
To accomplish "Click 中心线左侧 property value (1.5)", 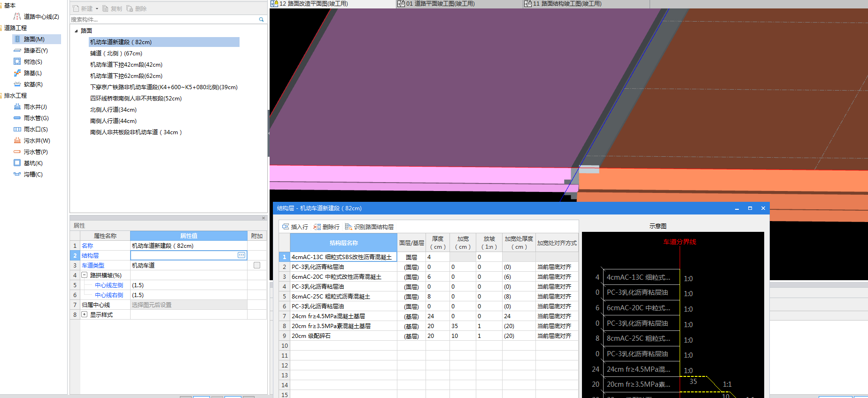I will pyautogui.click(x=189, y=285).
